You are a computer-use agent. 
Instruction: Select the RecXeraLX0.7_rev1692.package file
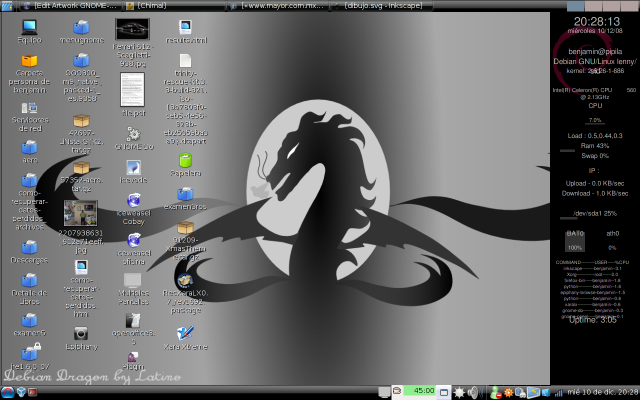tap(185, 280)
